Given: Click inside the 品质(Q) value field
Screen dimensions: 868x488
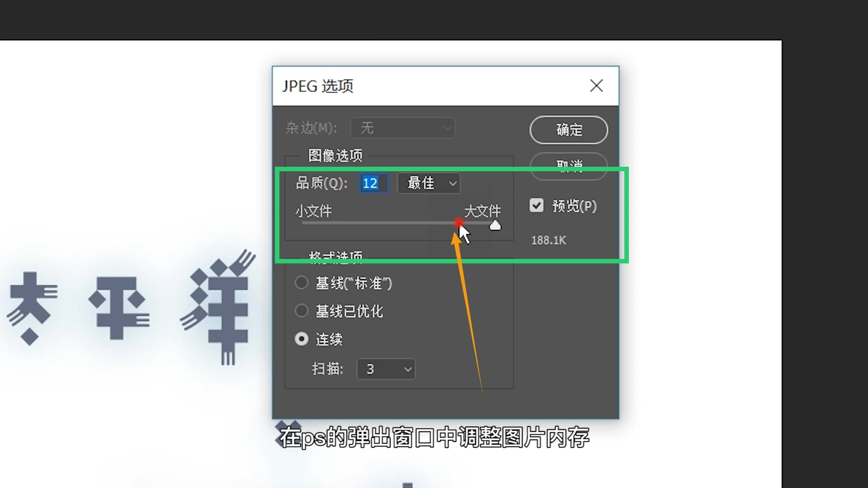Looking at the screenshot, I should pyautogui.click(x=373, y=183).
